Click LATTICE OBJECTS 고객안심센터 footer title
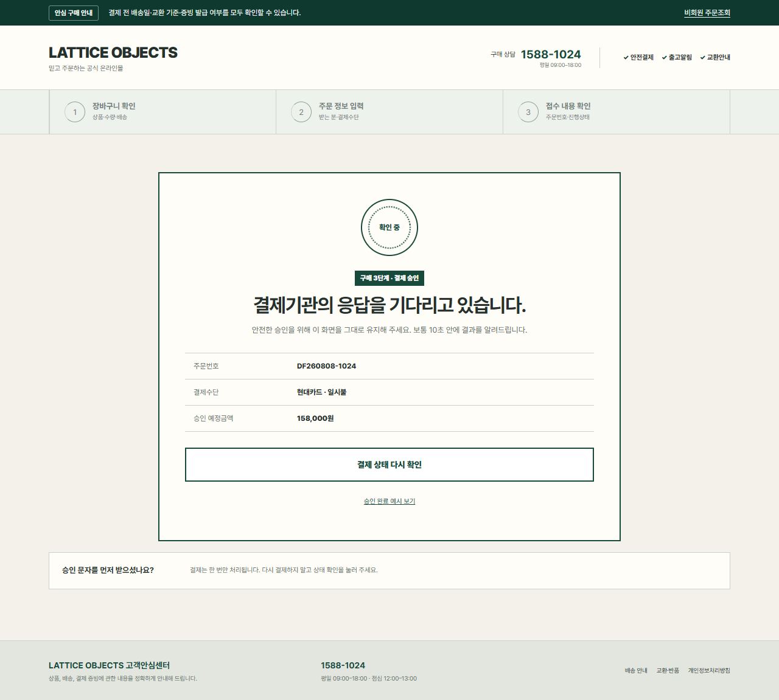The height and width of the screenshot is (700, 779). coord(109,665)
